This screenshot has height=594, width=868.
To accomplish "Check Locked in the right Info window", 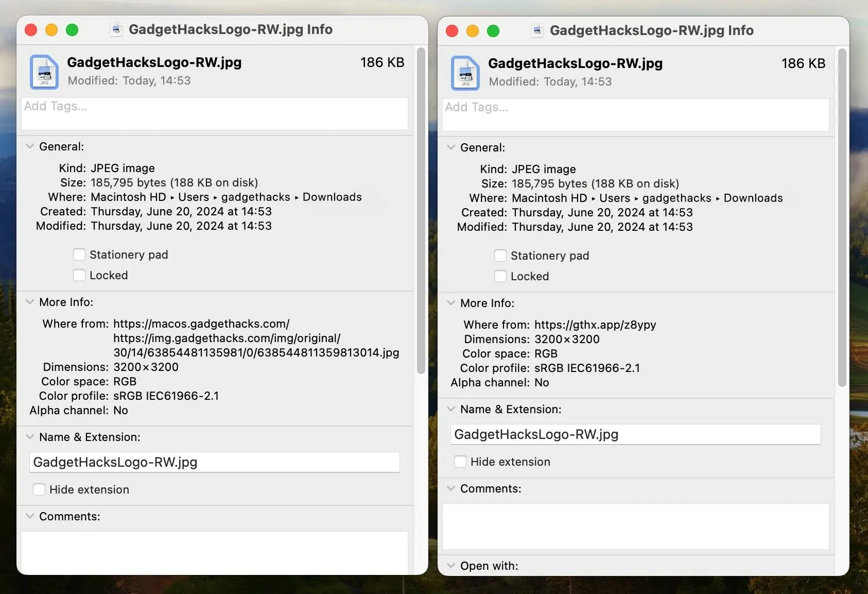I will click(x=500, y=276).
